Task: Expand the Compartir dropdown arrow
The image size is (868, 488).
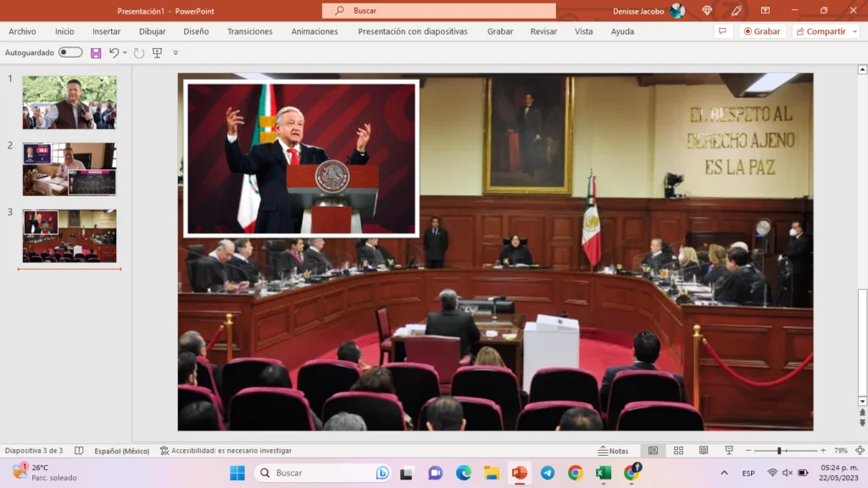Action: click(x=854, y=31)
